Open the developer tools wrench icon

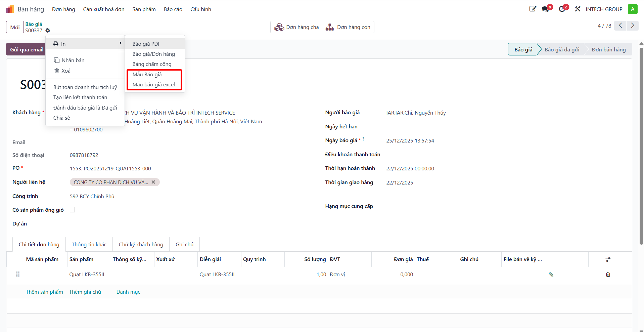578,9
